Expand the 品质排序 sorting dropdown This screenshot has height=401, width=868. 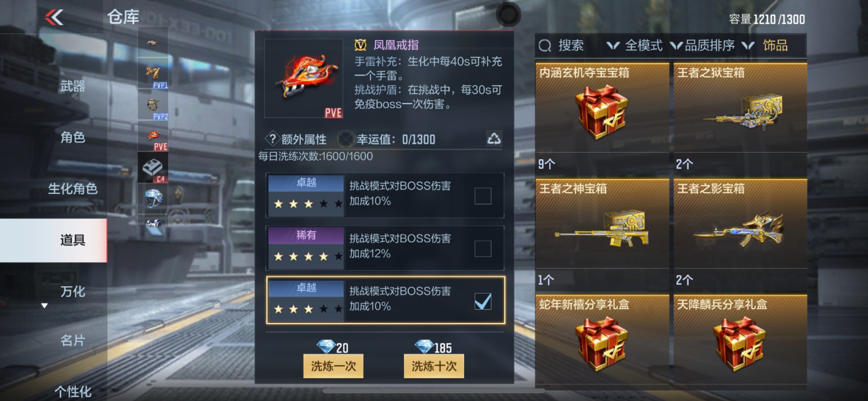[x=702, y=46]
